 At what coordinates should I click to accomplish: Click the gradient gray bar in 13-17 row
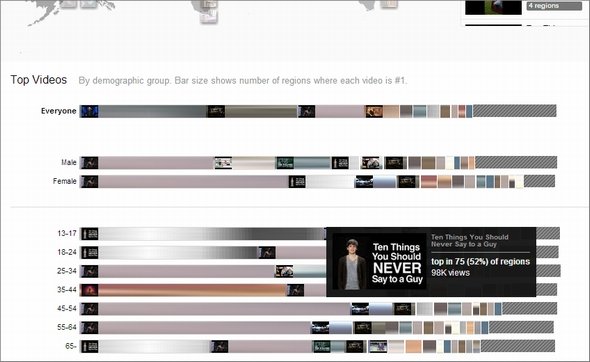click(212, 234)
